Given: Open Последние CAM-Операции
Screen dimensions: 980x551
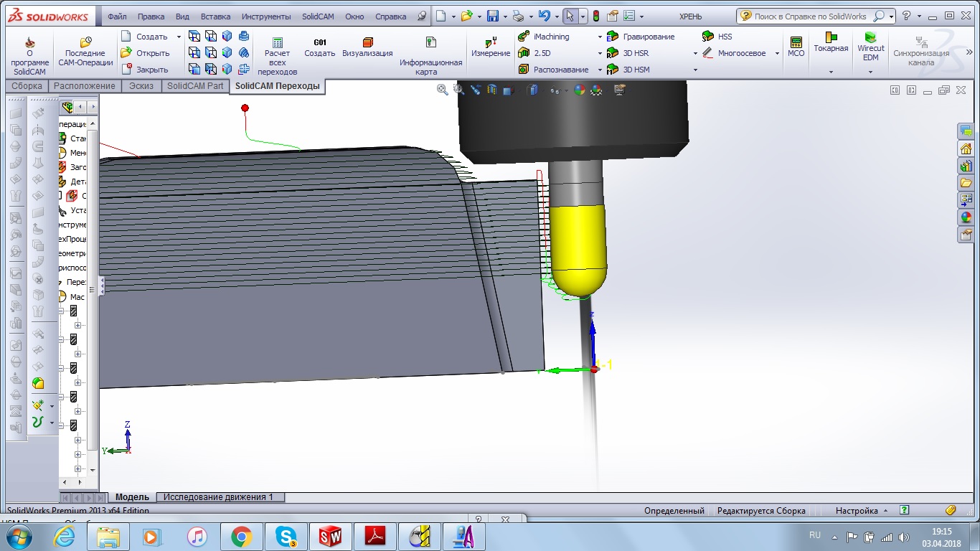Looking at the screenshot, I should pos(85,52).
